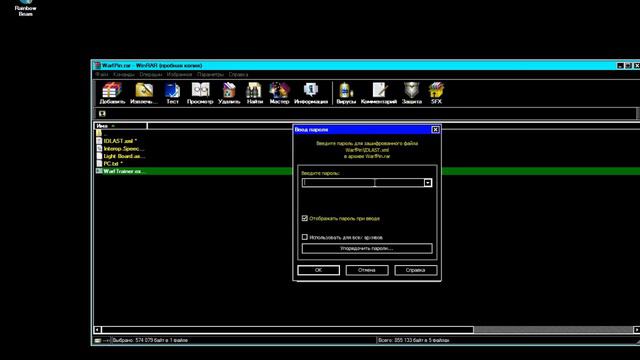Click the up-one-level icon below toolbar
Image resolution: width=640 pixels, height=360 pixels.
[102, 113]
